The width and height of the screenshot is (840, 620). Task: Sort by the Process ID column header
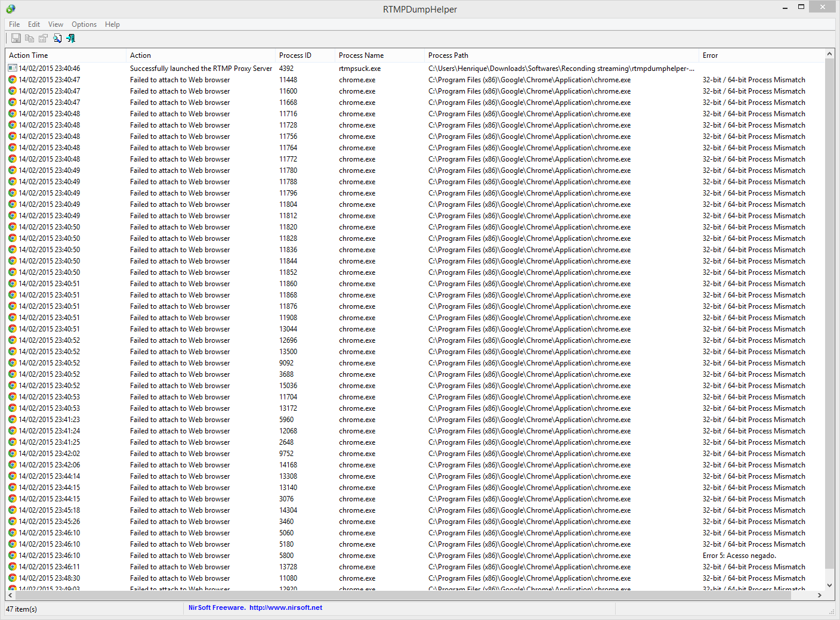click(305, 55)
